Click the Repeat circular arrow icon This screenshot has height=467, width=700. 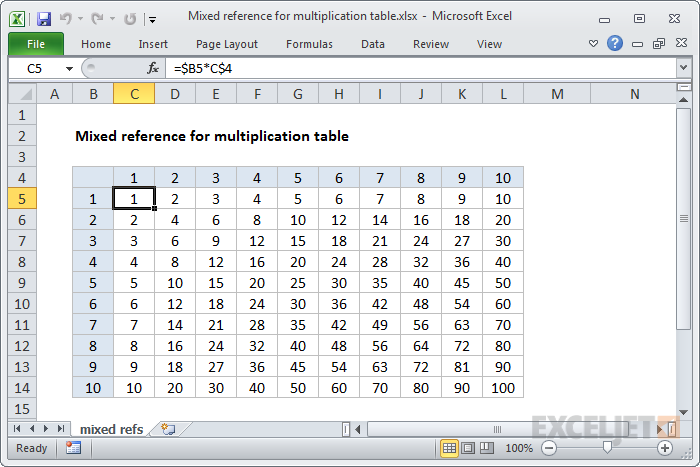tap(130, 19)
